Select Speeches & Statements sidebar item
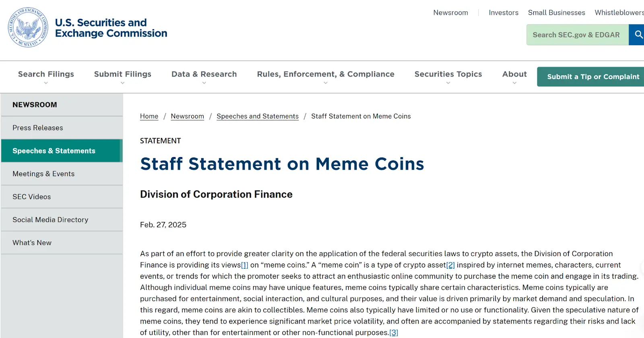 pos(62,151)
